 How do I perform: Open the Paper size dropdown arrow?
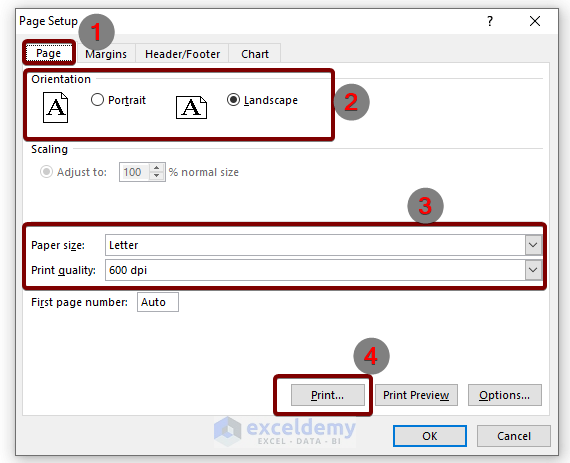click(533, 245)
